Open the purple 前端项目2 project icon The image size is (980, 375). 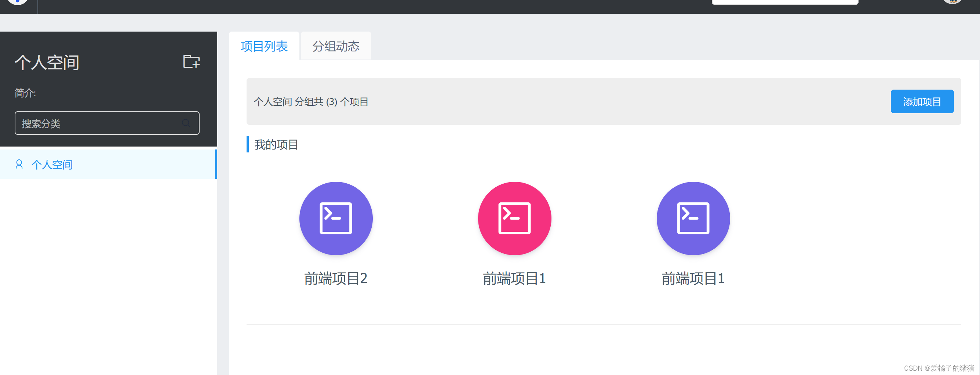[x=336, y=218]
